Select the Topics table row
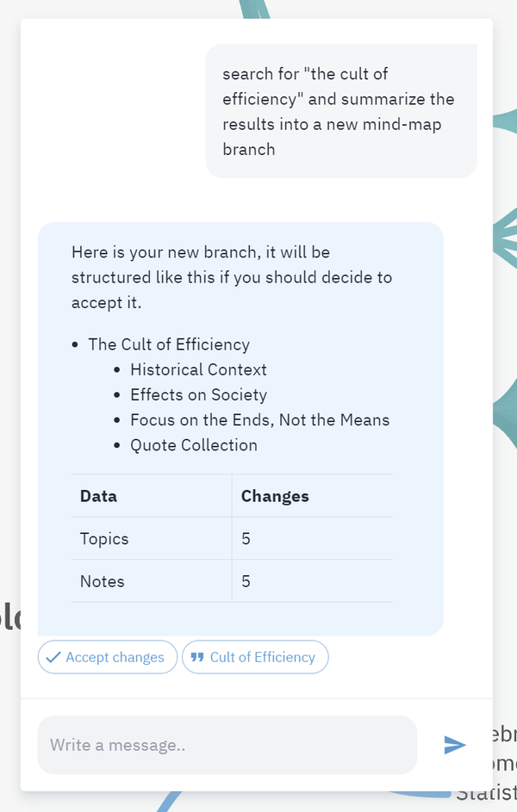The width and height of the screenshot is (517, 812). click(104, 539)
